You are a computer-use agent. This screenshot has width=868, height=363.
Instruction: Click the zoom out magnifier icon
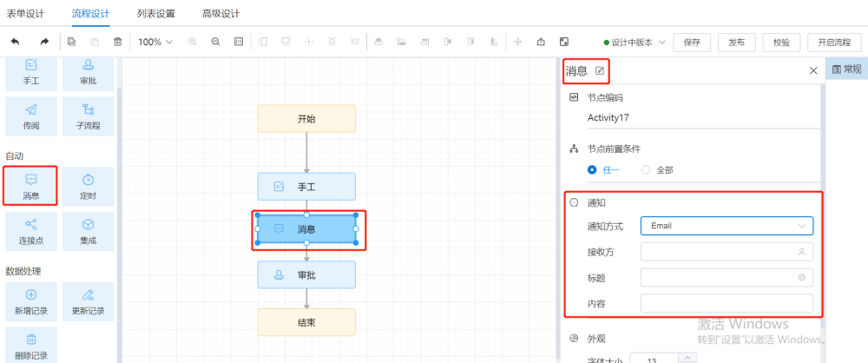point(215,42)
